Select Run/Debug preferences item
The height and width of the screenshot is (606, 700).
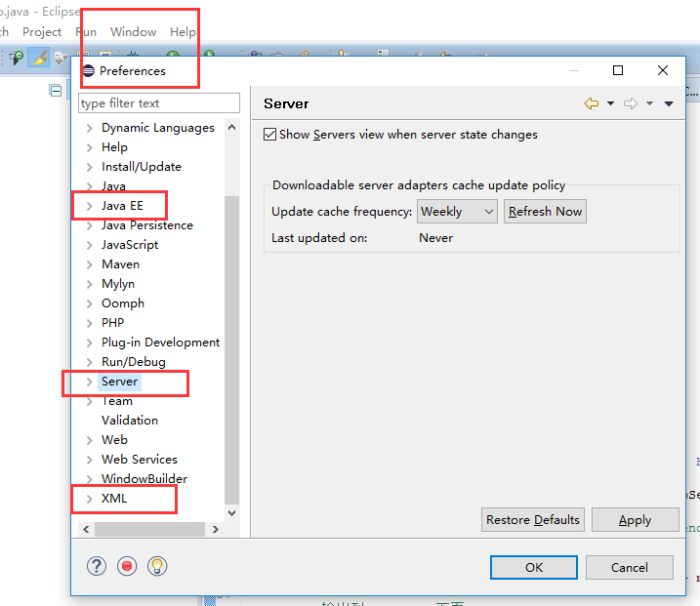coord(133,362)
